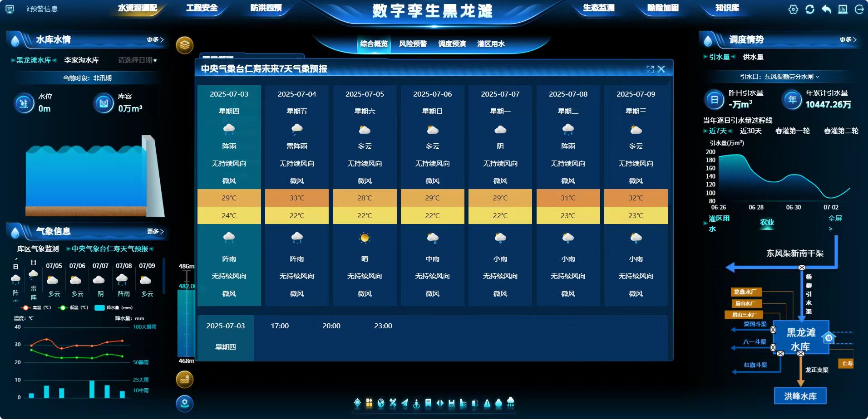Click the gold layers icon button
The height and width of the screenshot is (419, 868).
point(184,45)
